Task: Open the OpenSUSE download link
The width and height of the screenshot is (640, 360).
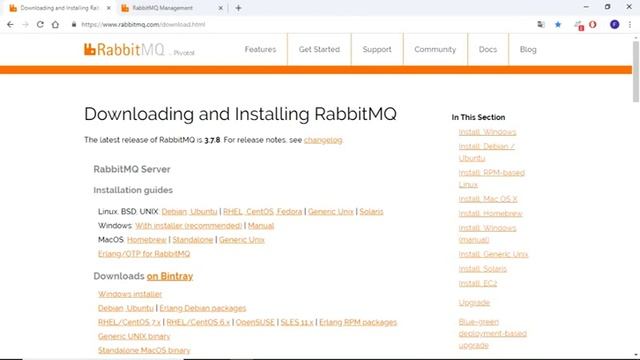Action: 255,322
